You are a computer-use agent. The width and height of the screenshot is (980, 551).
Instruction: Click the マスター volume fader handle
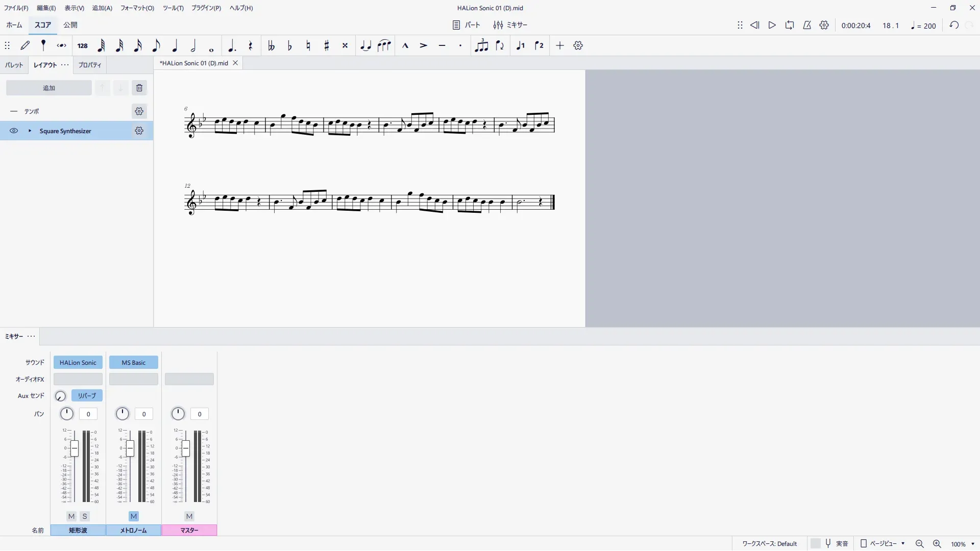(x=186, y=448)
